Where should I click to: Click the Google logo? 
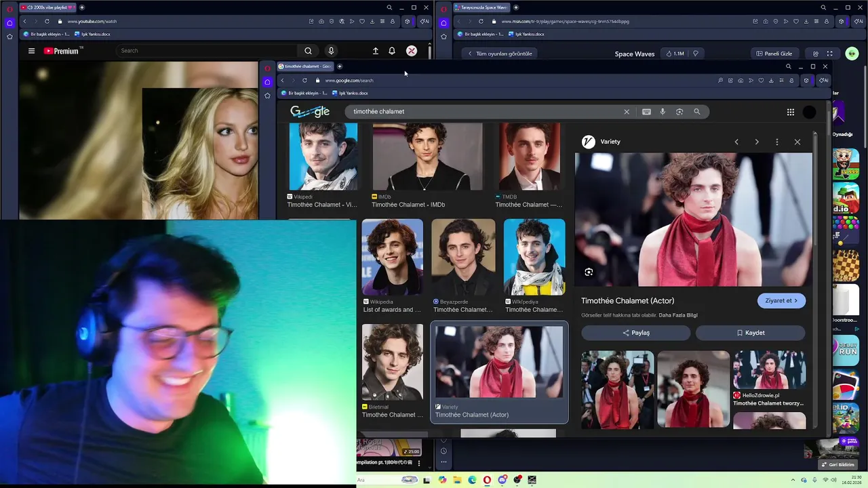click(x=310, y=112)
